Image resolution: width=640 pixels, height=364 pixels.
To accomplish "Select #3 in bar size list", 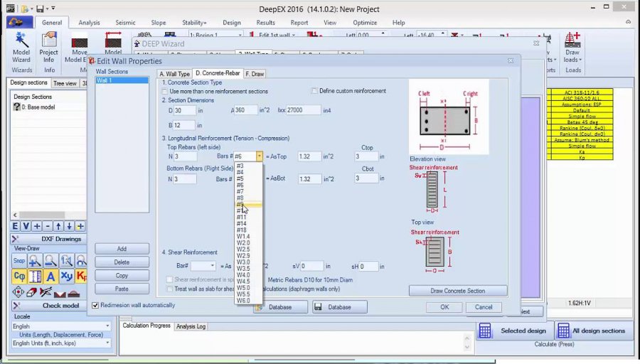I will click(249, 166).
